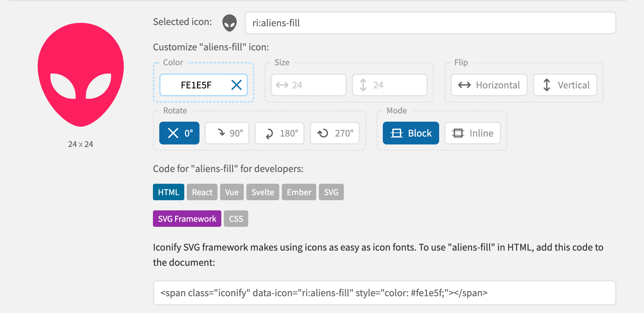Open the SVG code tab

pos(331,192)
